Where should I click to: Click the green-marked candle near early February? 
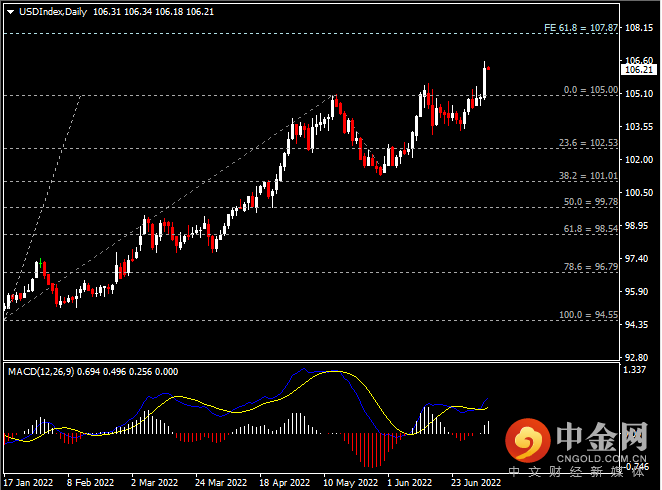click(x=40, y=263)
